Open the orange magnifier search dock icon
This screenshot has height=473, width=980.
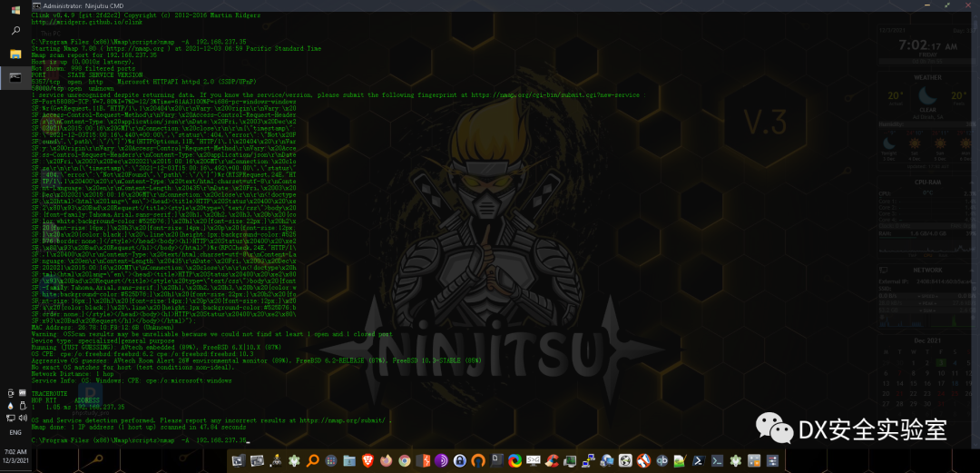(x=312, y=460)
